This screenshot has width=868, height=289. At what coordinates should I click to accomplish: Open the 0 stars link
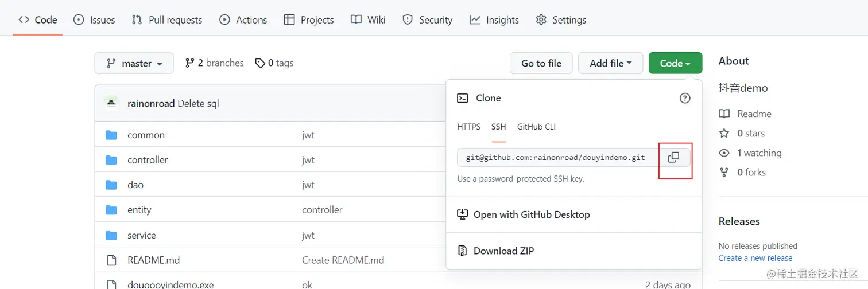tap(742, 133)
